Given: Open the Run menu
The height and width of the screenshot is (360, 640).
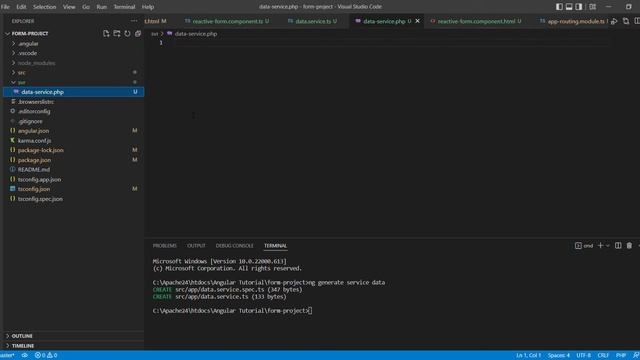Looking at the screenshot, I should coord(102,7).
